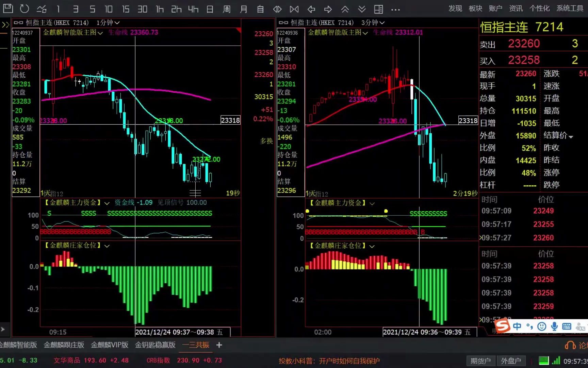Click the refresh icon in toolbar

24,9
